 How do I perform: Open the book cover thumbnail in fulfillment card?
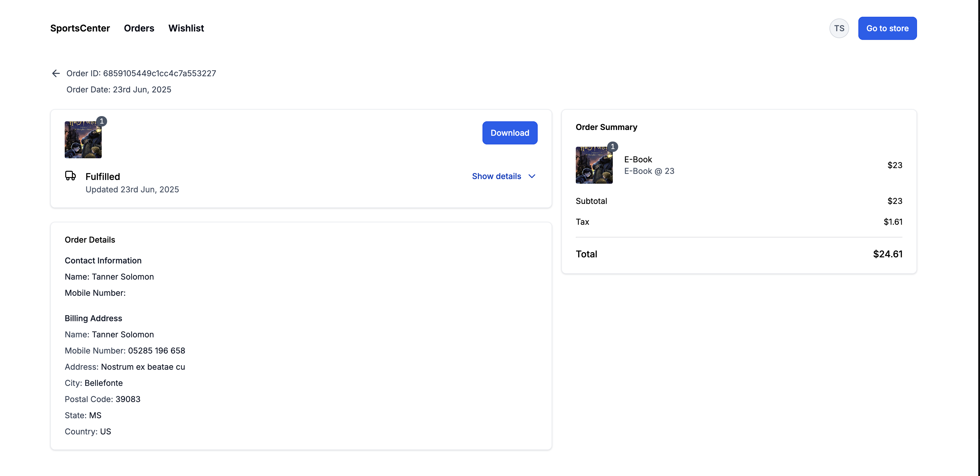click(83, 140)
